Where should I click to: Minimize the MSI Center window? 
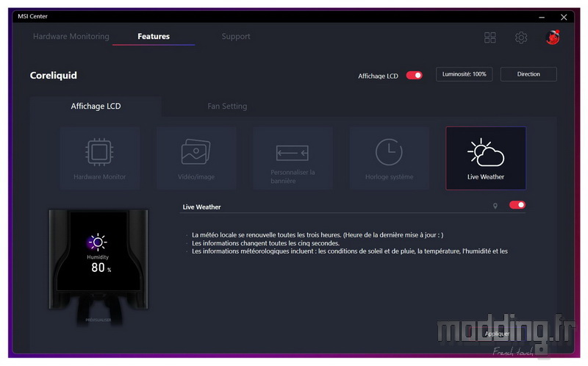coord(542,17)
